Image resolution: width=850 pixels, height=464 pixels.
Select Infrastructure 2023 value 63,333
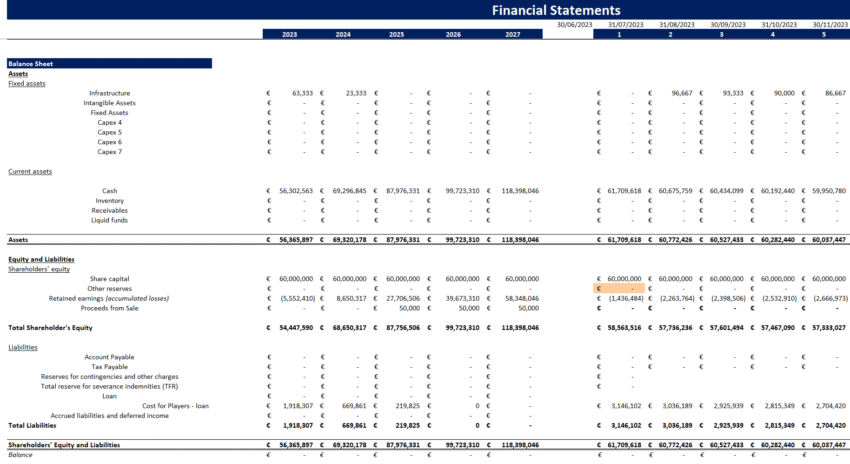point(302,93)
